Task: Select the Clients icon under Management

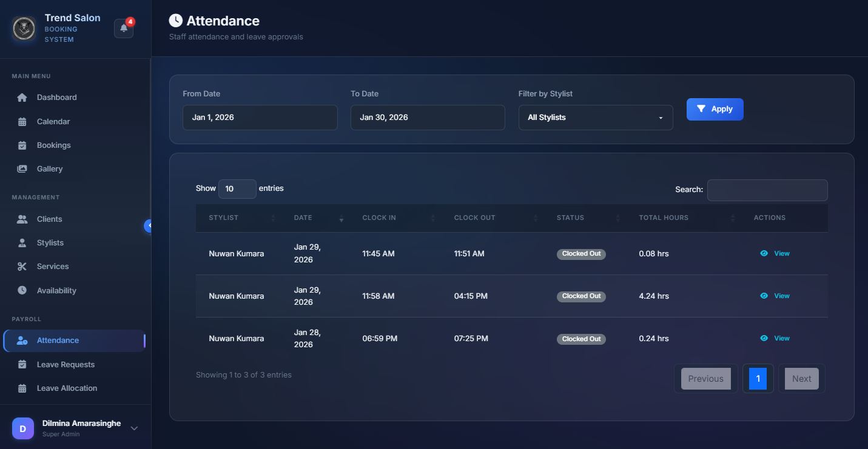Action: click(x=22, y=219)
